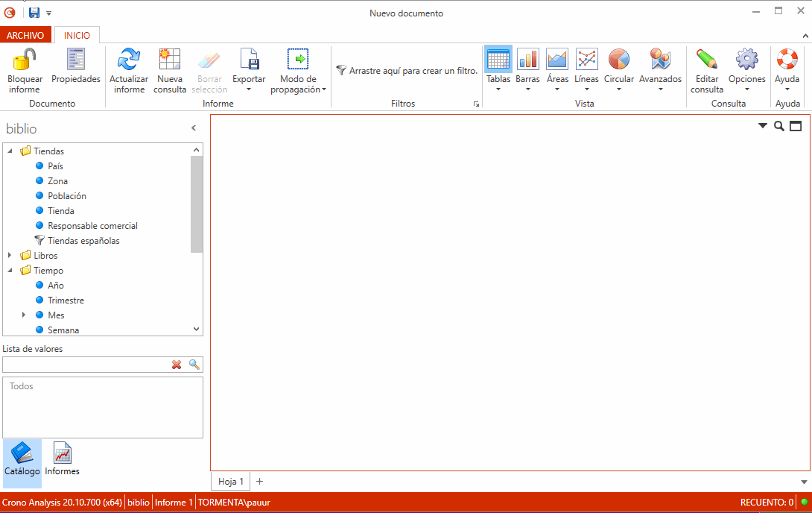
Task: Click the Lista de valores search field
Action: point(86,365)
